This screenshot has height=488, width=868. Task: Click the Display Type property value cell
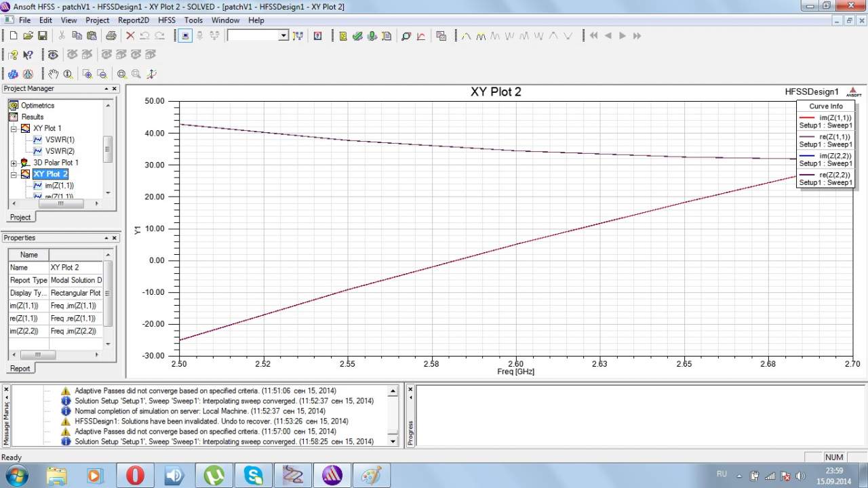tap(75, 293)
